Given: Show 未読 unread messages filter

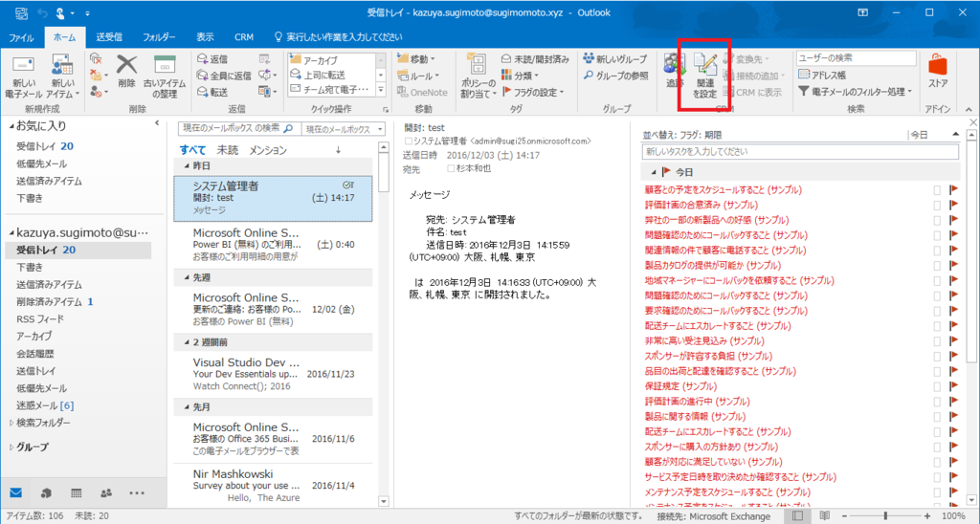Looking at the screenshot, I should coord(228,150).
